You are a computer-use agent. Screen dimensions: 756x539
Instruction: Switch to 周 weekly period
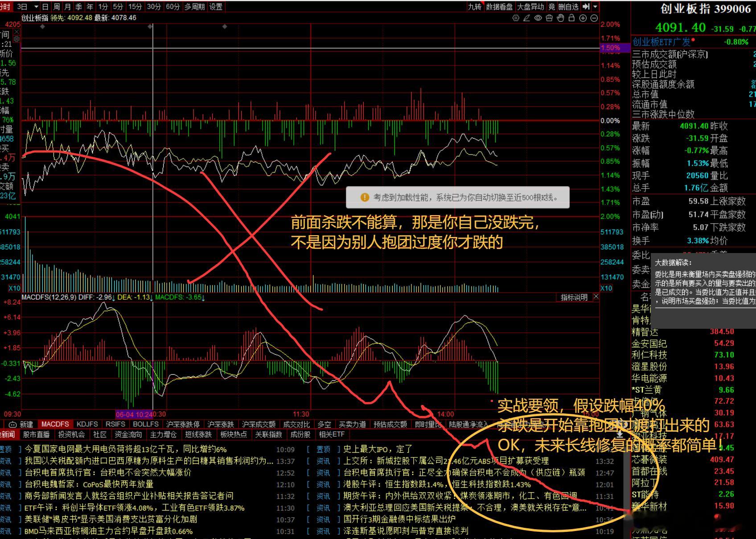click(57, 7)
